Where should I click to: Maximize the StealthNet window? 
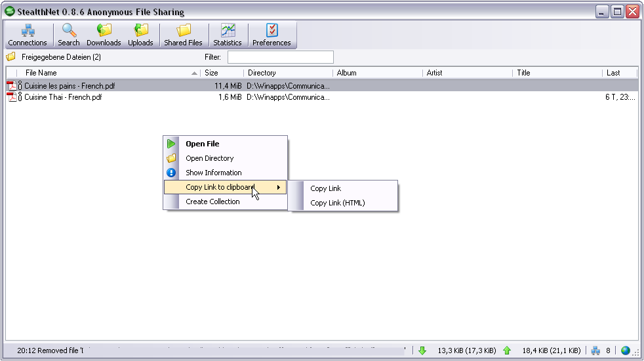[x=617, y=12]
